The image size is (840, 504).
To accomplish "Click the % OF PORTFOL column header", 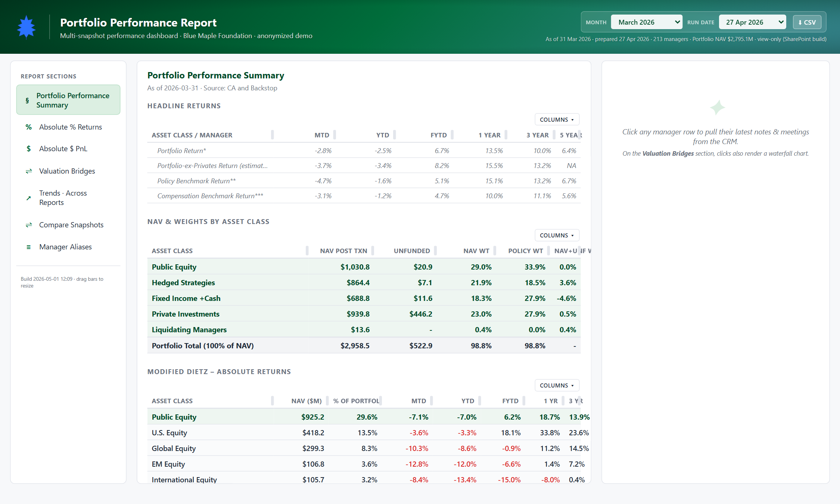I will (x=356, y=401).
